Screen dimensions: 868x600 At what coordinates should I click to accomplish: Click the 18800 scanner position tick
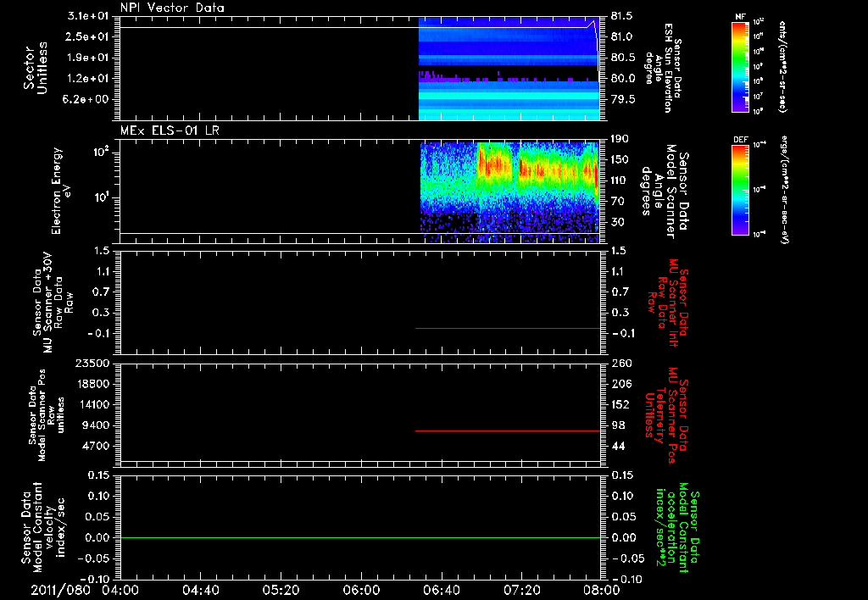(92, 384)
